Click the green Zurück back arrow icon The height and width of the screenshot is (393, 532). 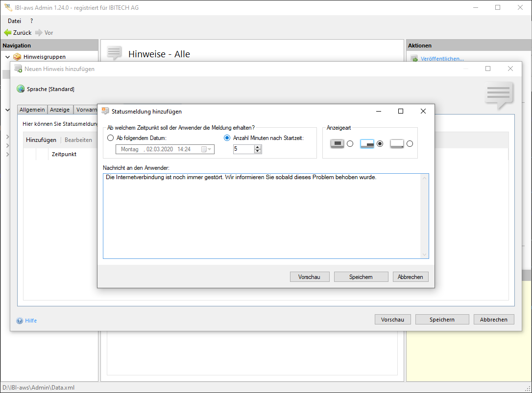7,33
